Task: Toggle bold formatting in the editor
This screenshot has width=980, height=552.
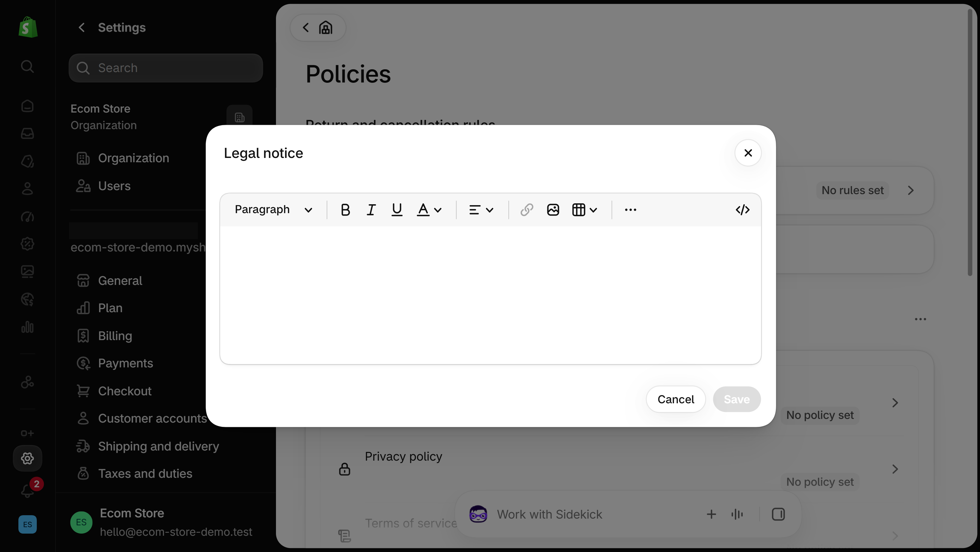Action: tap(346, 210)
